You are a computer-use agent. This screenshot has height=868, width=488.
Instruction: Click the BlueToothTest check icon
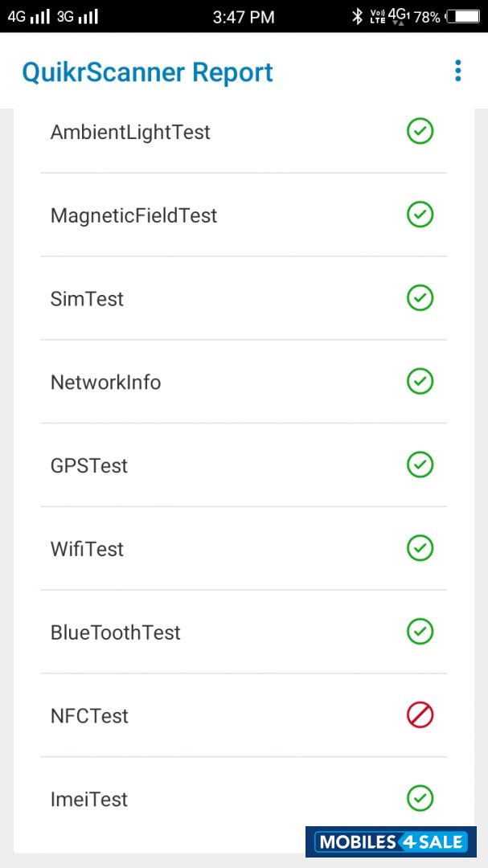[420, 632]
